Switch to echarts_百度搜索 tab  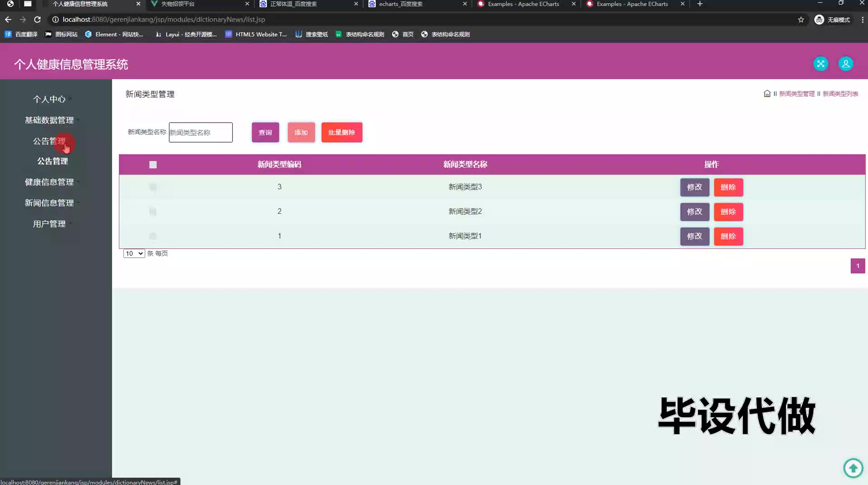417,4
